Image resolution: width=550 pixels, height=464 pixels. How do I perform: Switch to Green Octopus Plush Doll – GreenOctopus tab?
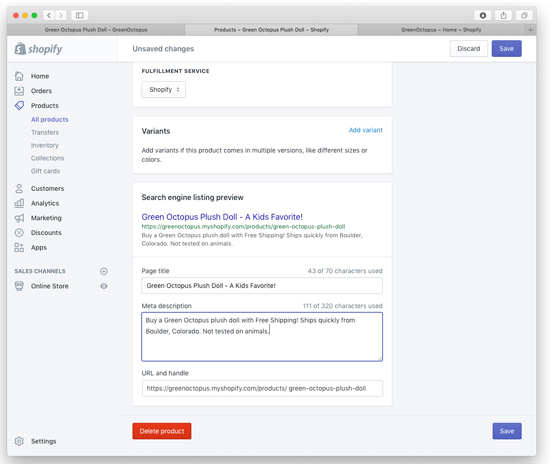pos(96,30)
